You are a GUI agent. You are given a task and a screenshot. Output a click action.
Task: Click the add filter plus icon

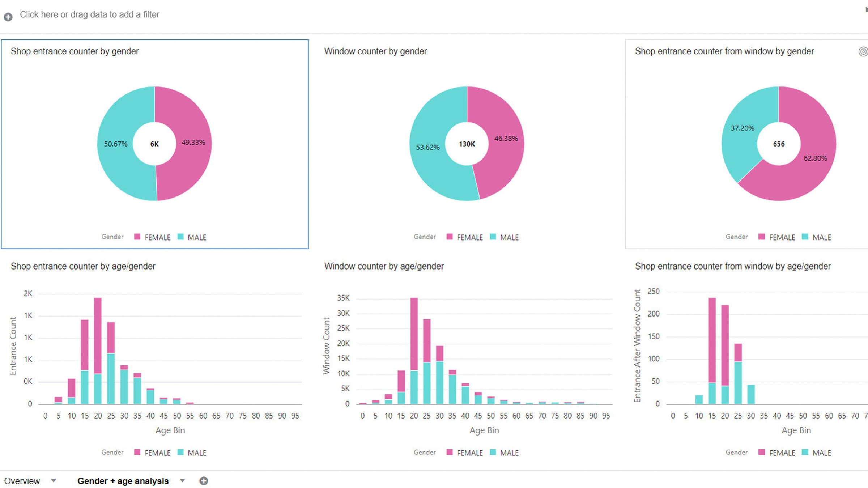(8, 17)
